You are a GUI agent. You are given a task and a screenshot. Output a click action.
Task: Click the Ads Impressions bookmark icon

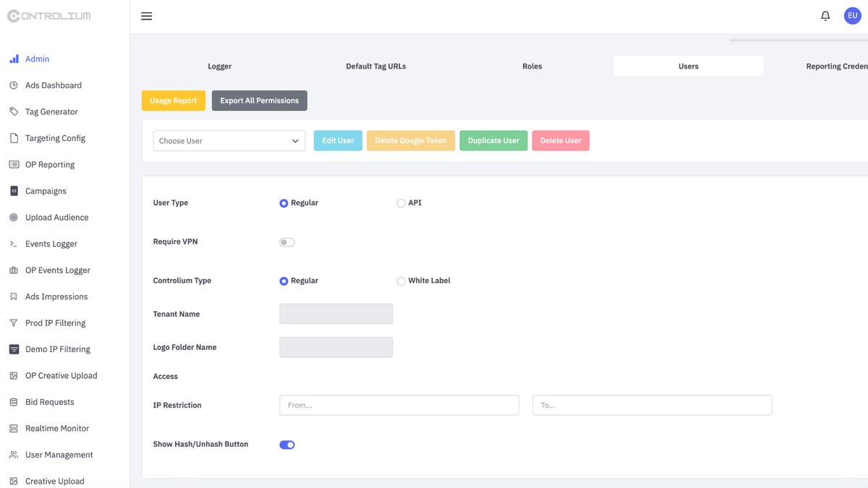click(14, 296)
